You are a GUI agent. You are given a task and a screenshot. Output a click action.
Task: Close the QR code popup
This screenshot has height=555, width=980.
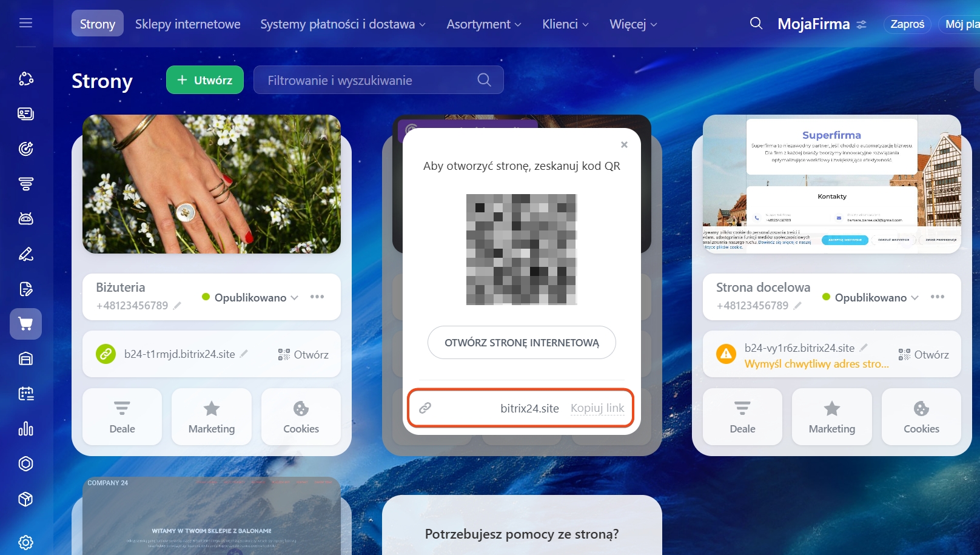pos(624,145)
